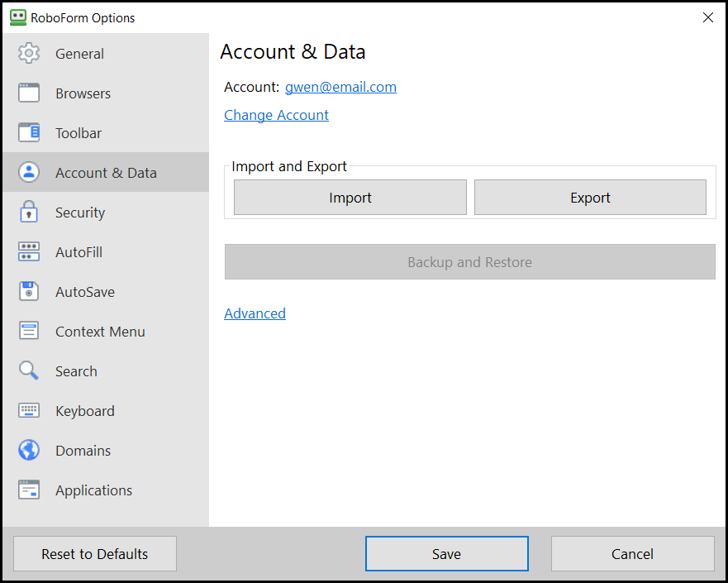
Task: Click the gwen@email.com account link
Action: click(340, 87)
